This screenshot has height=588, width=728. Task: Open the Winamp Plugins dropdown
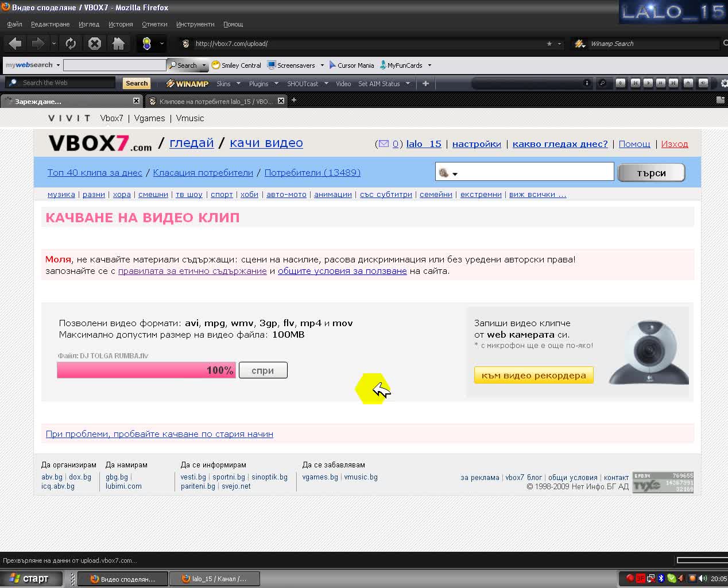point(264,83)
